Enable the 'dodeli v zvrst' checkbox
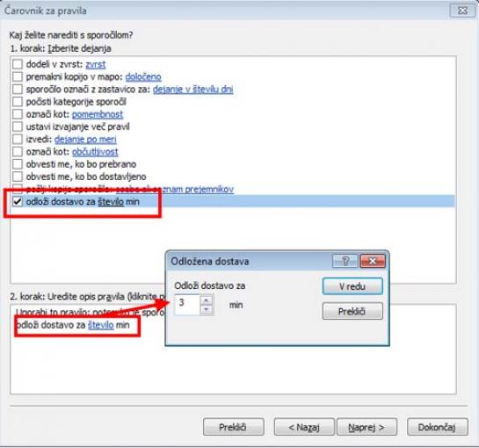Screen dimensions: 479x448 coord(18,64)
